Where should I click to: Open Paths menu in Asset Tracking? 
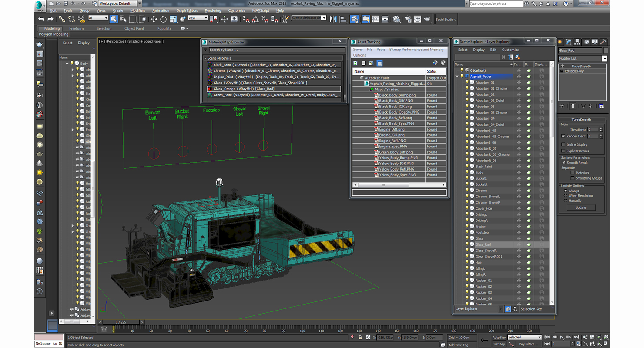[381, 50]
